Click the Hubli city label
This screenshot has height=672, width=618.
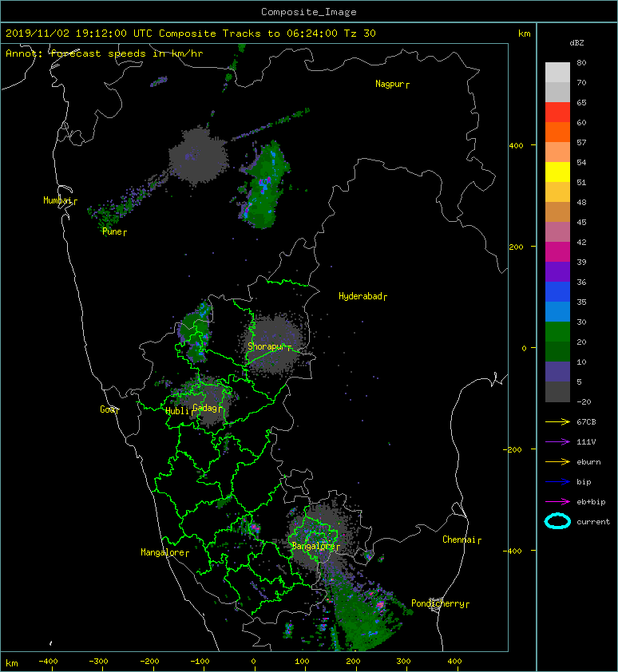177,411
